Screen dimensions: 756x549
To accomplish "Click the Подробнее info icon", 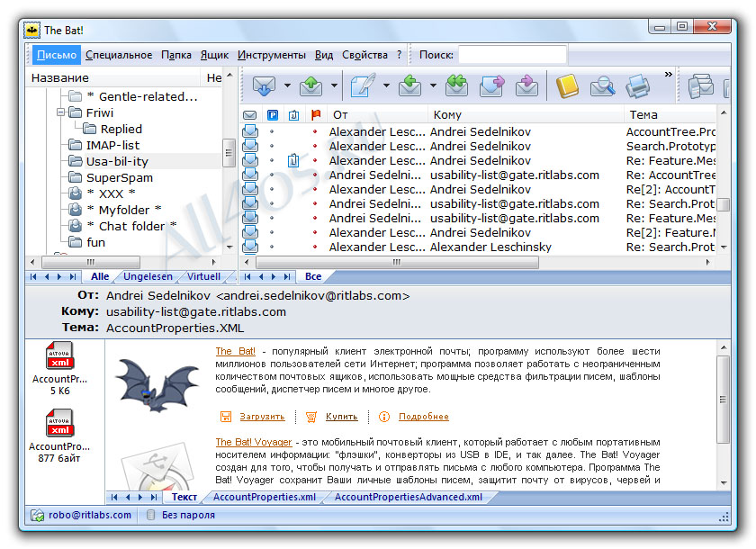I will 383,417.
